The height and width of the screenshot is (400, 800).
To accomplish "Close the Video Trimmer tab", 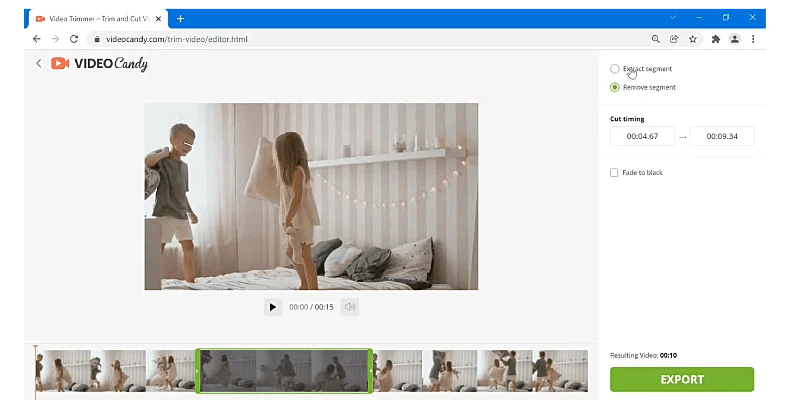I will 158,19.
